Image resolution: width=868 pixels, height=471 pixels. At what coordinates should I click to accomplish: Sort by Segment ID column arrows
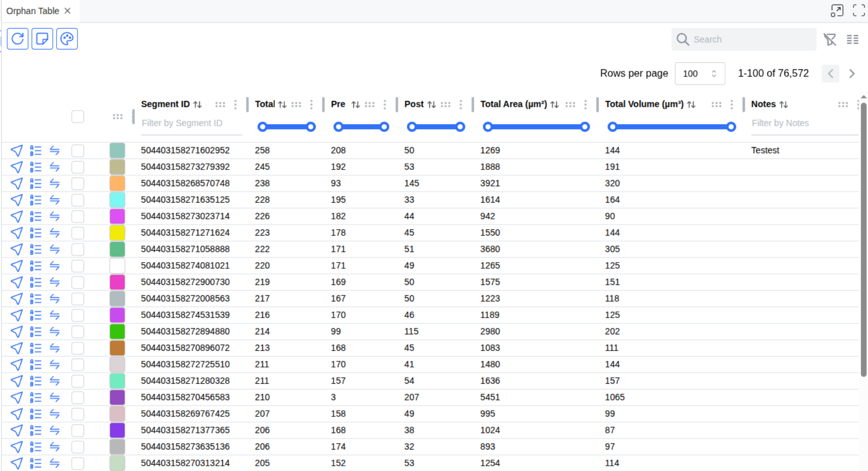pyautogui.click(x=198, y=104)
